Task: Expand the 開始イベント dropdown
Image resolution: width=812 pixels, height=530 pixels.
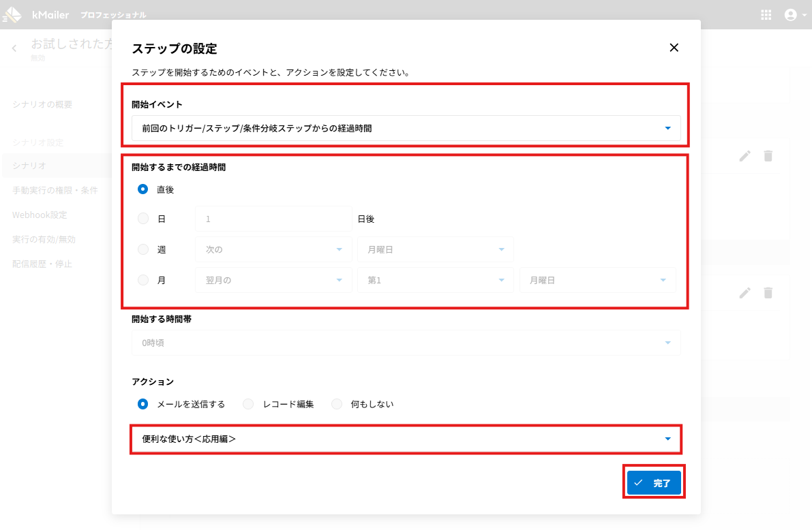Action: tap(406, 128)
